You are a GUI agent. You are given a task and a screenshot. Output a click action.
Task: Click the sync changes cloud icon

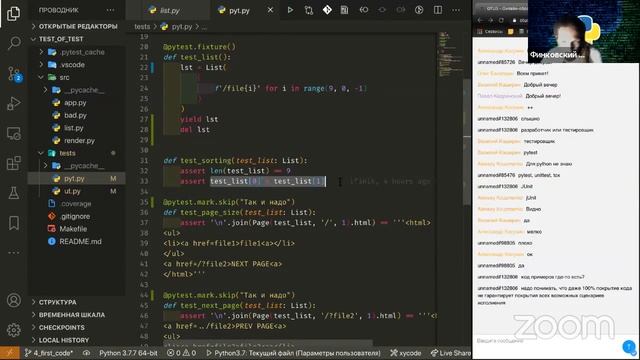[x=87, y=353]
